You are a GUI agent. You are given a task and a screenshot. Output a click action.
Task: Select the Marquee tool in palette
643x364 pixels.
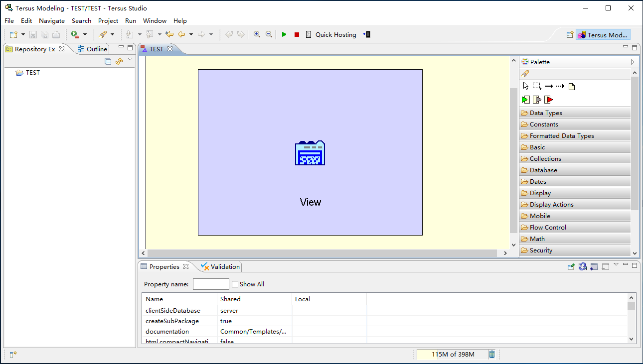(537, 86)
